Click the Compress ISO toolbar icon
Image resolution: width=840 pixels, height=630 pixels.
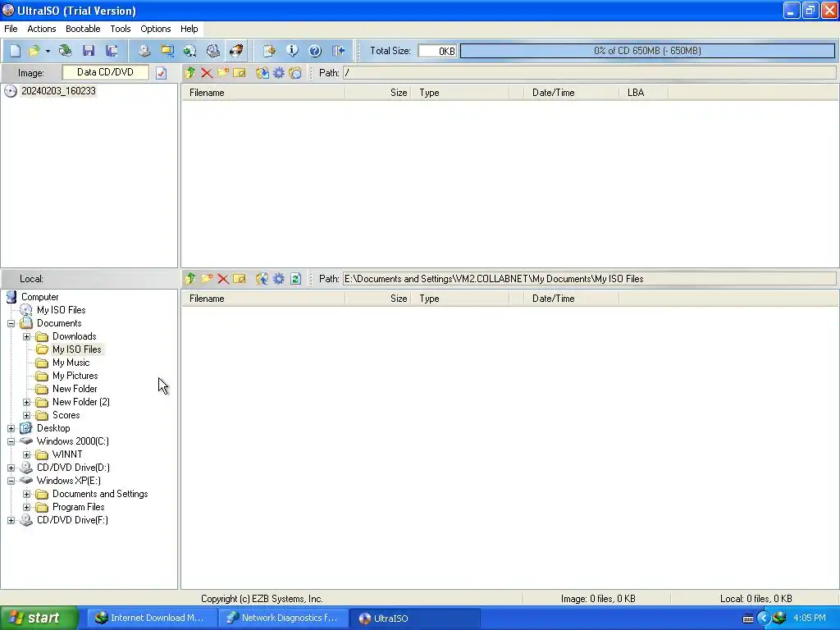(x=167, y=51)
